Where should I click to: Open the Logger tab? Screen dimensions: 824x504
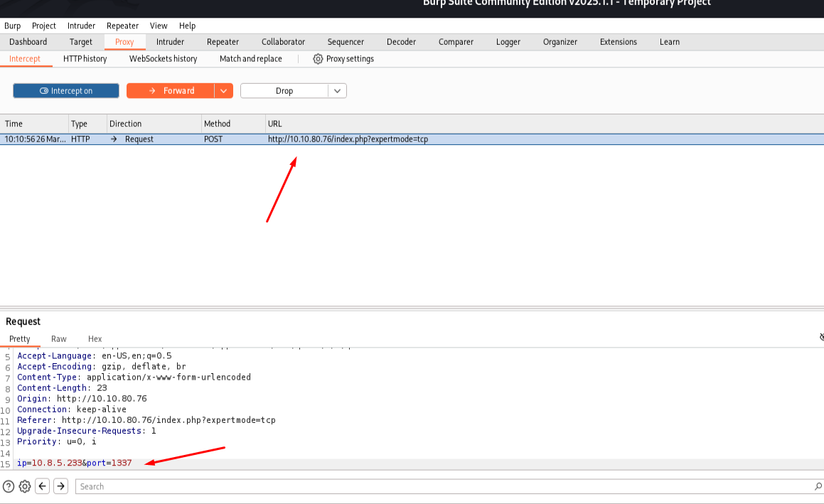coord(508,42)
